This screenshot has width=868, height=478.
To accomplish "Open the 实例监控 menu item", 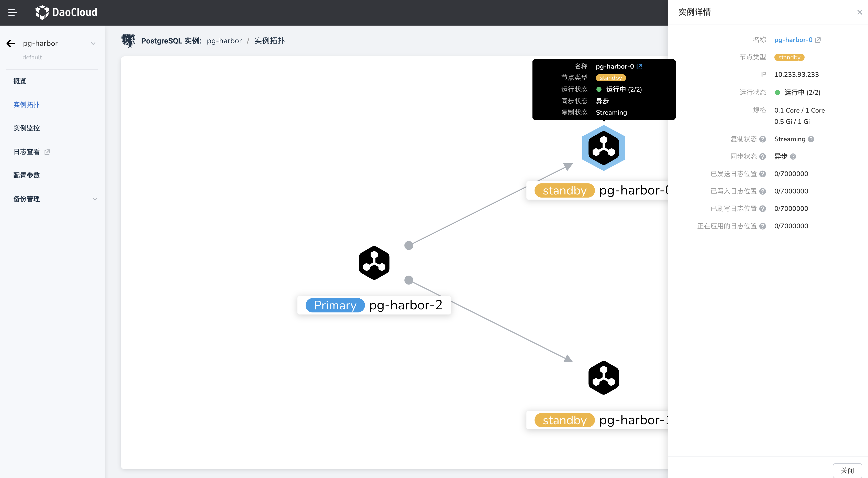I will pos(27,128).
